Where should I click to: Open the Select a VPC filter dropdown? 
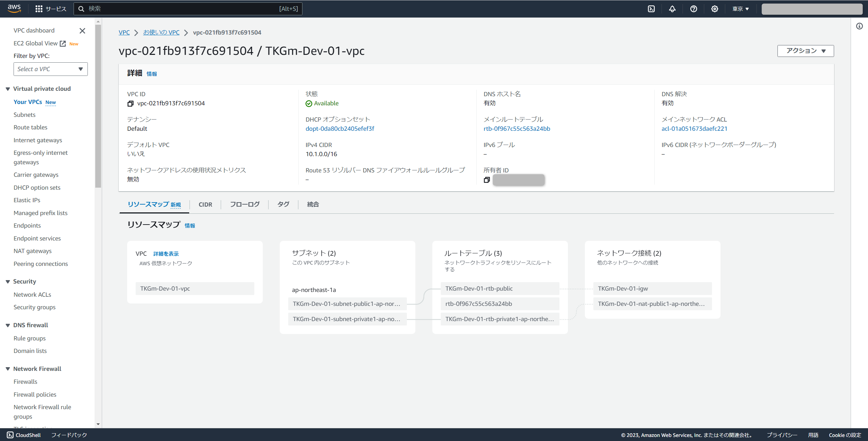pos(51,69)
